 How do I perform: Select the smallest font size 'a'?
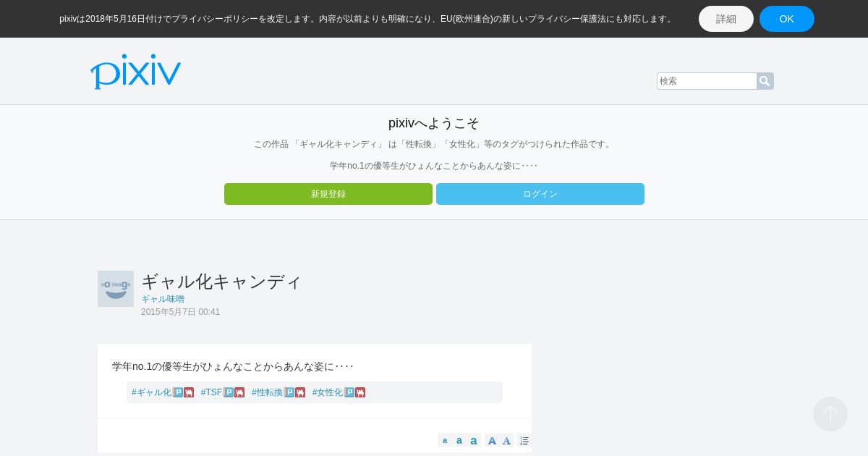click(445, 440)
